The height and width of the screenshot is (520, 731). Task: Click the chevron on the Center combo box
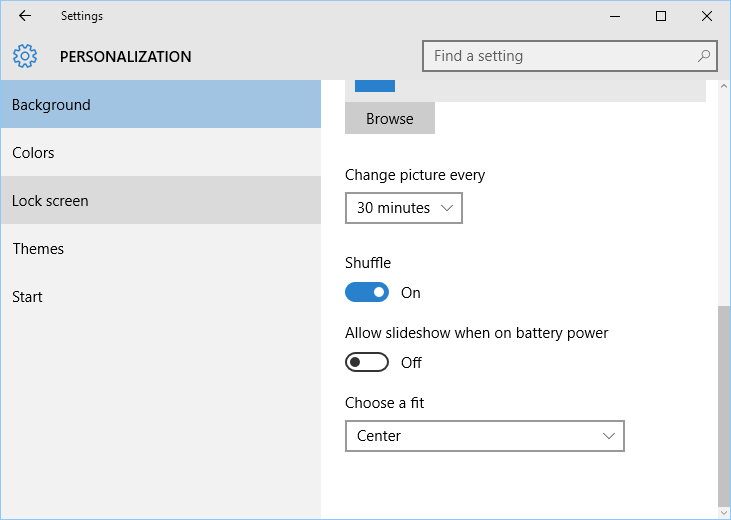click(x=608, y=436)
